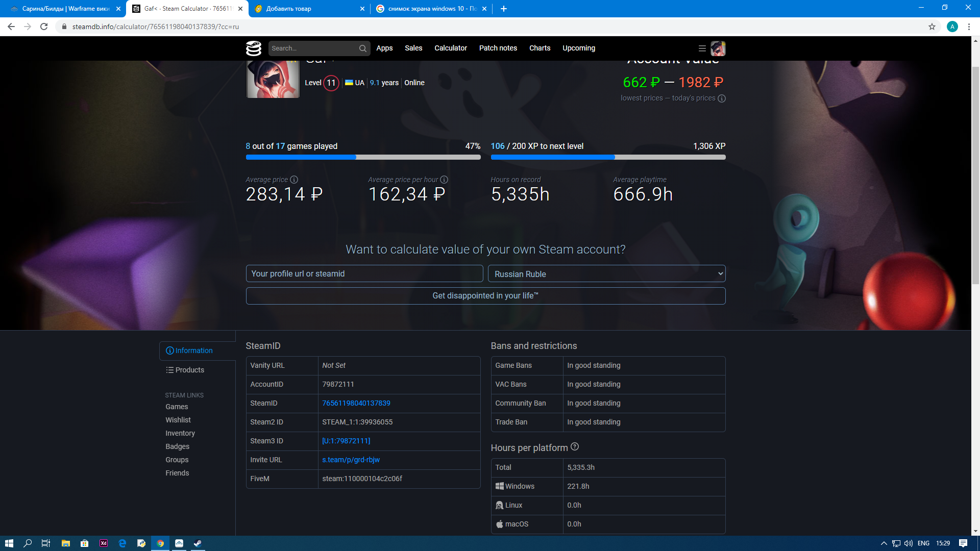Go back with browser back arrow
The image size is (980, 551).
coord(11,27)
